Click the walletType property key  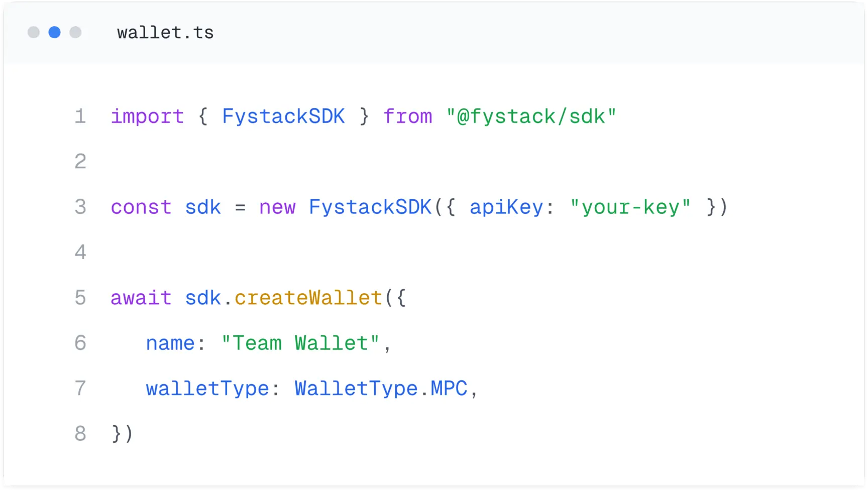[x=207, y=389]
